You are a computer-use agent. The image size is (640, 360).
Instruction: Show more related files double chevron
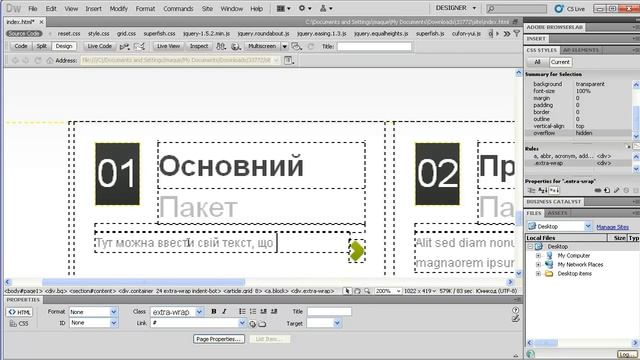point(507,33)
